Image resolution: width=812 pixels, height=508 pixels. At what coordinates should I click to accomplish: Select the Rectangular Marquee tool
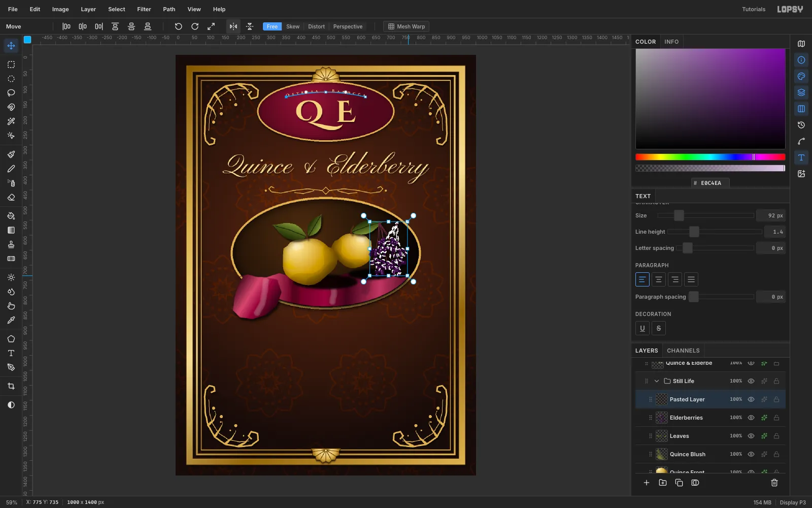point(11,65)
